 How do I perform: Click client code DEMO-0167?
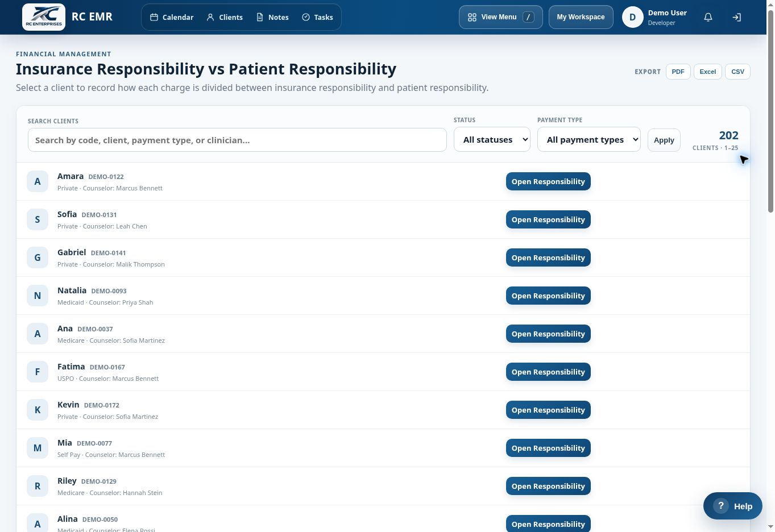click(107, 367)
